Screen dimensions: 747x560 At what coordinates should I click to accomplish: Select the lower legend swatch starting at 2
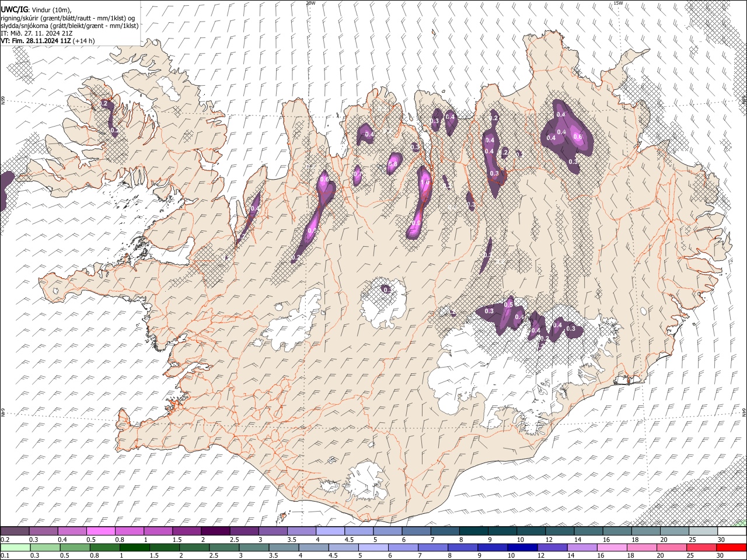click(x=194, y=547)
